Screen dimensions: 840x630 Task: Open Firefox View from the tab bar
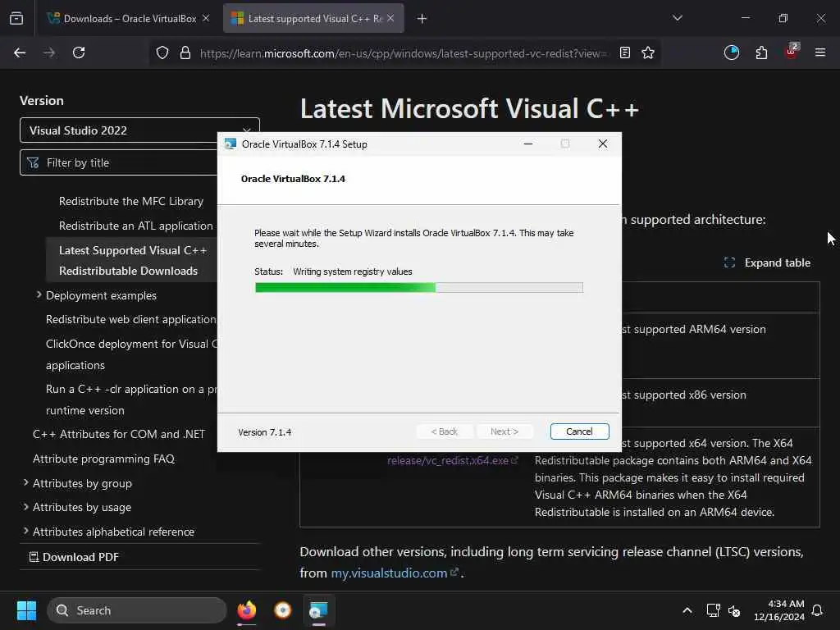coord(16,18)
